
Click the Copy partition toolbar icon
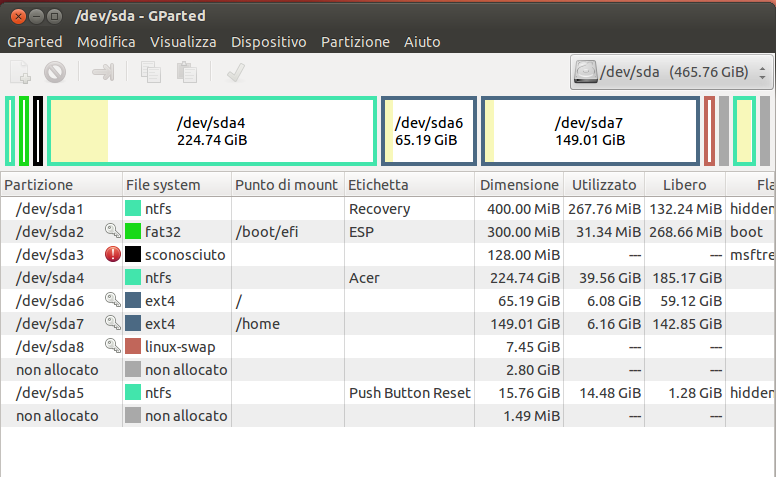pos(151,72)
